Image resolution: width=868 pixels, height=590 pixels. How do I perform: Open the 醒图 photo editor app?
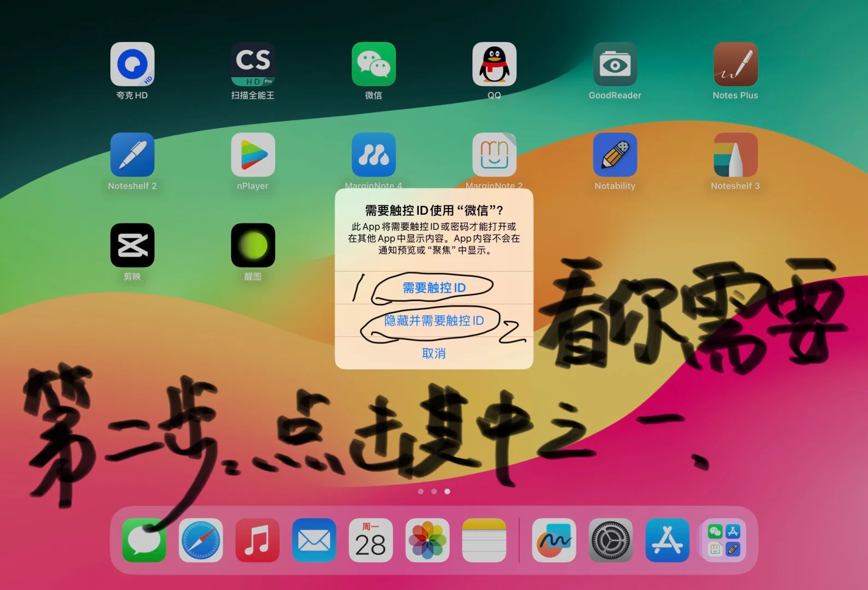coord(253,245)
